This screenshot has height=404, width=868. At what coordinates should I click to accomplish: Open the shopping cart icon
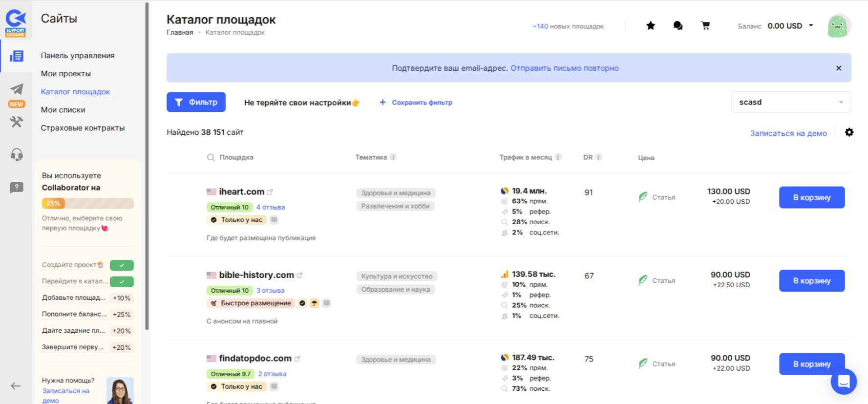(x=705, y=25)
